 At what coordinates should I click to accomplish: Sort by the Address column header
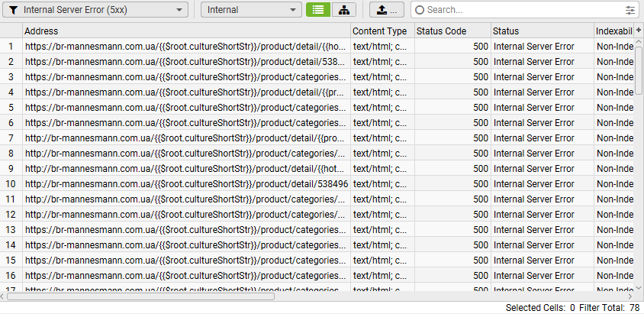pyautogui.click(x=186, y=31)
